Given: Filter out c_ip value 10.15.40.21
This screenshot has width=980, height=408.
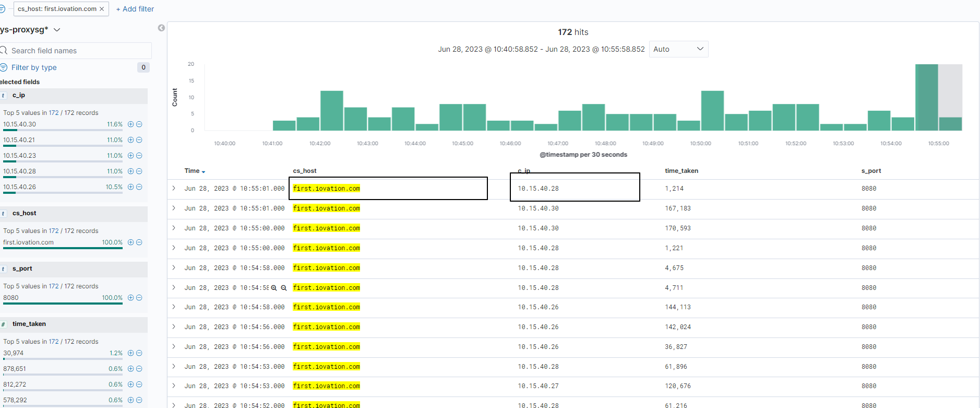Looking at the screenshot, I should [139, 140].
